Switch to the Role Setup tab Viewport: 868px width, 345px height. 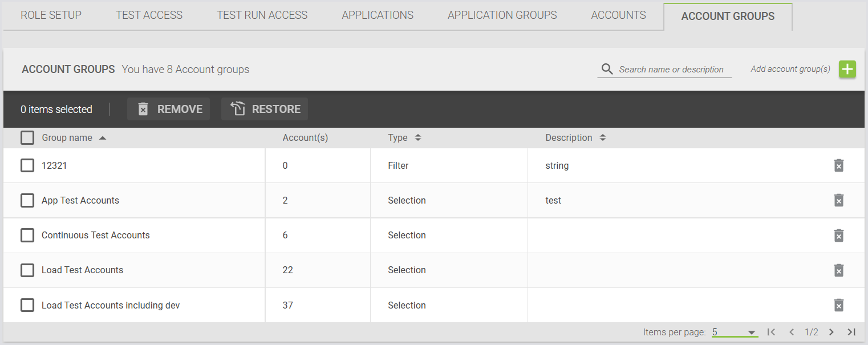(x=51, y=15)
